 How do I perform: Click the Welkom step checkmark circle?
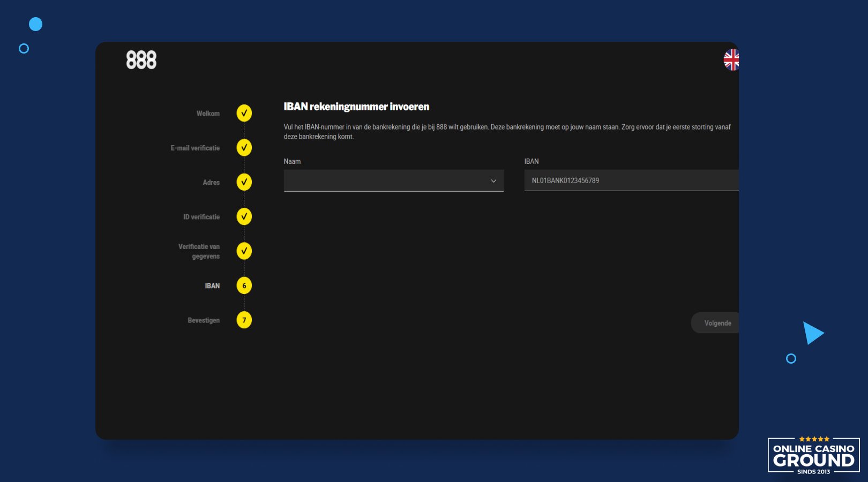point(244,113)
